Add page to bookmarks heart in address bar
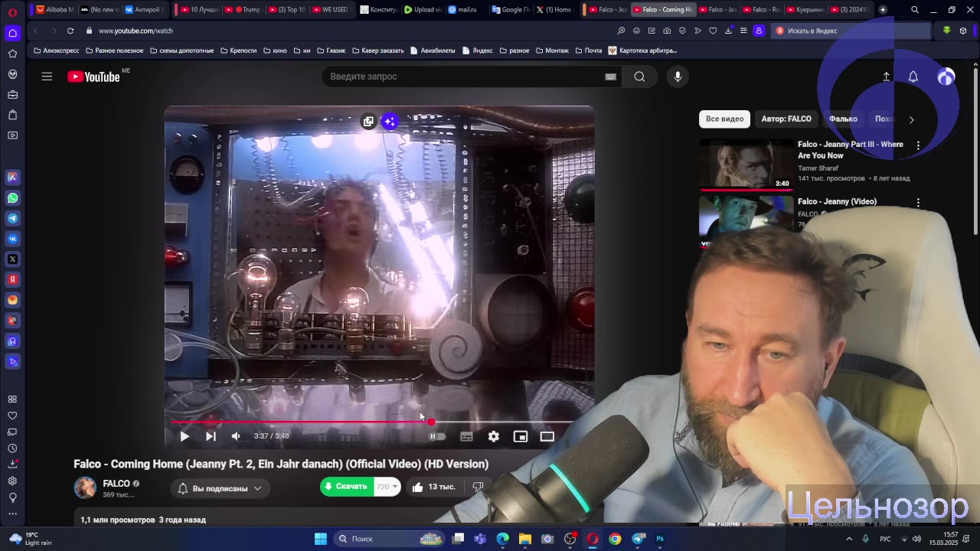980x551 pixels. [x=713, y=31]
